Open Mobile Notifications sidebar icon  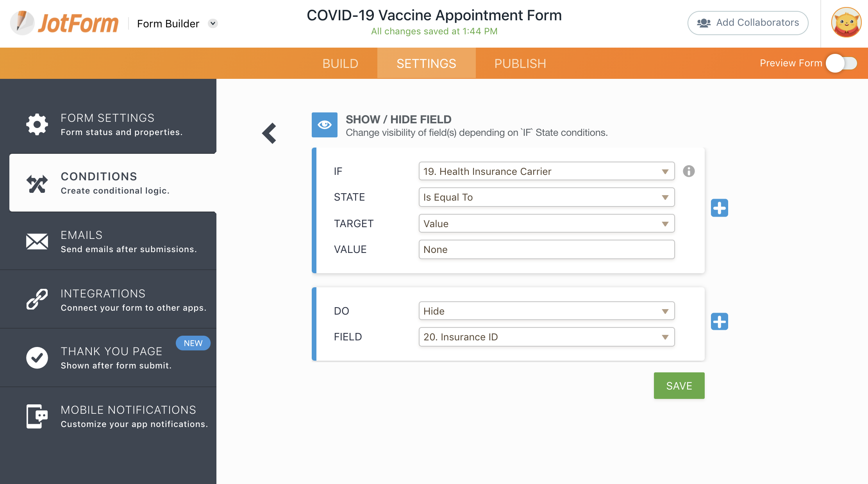37,416
